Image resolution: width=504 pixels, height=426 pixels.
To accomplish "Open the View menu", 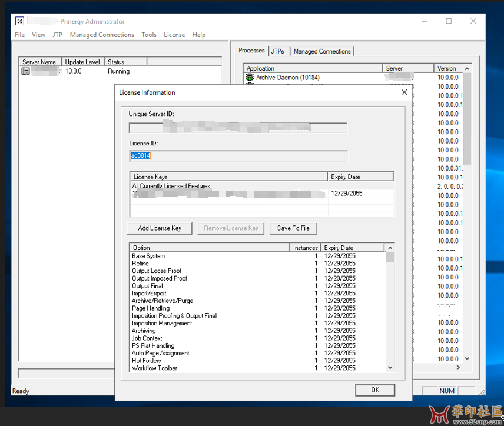I will 39,35.
